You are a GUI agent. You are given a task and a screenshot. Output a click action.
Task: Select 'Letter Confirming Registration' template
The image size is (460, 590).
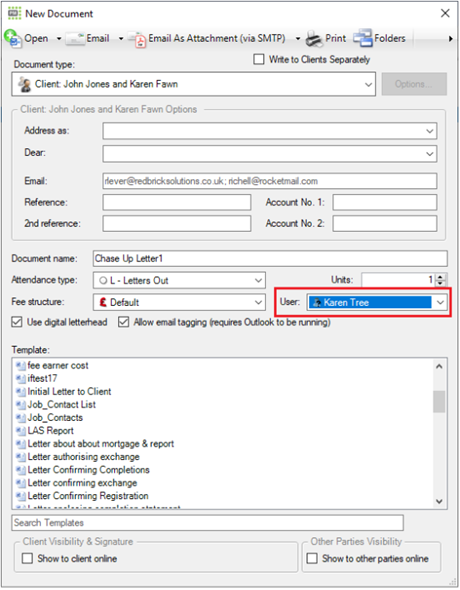[x=88, y=496]
